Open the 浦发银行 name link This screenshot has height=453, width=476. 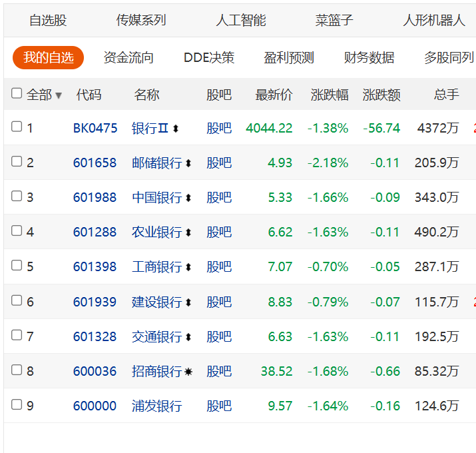(x=157, y=406)
